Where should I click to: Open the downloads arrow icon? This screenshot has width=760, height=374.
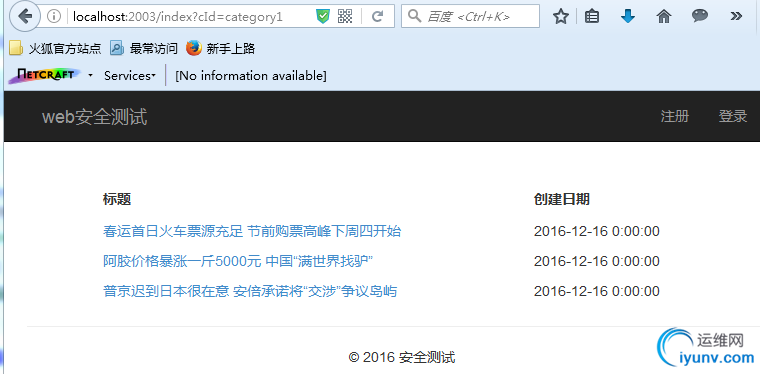tap(628, 17)
